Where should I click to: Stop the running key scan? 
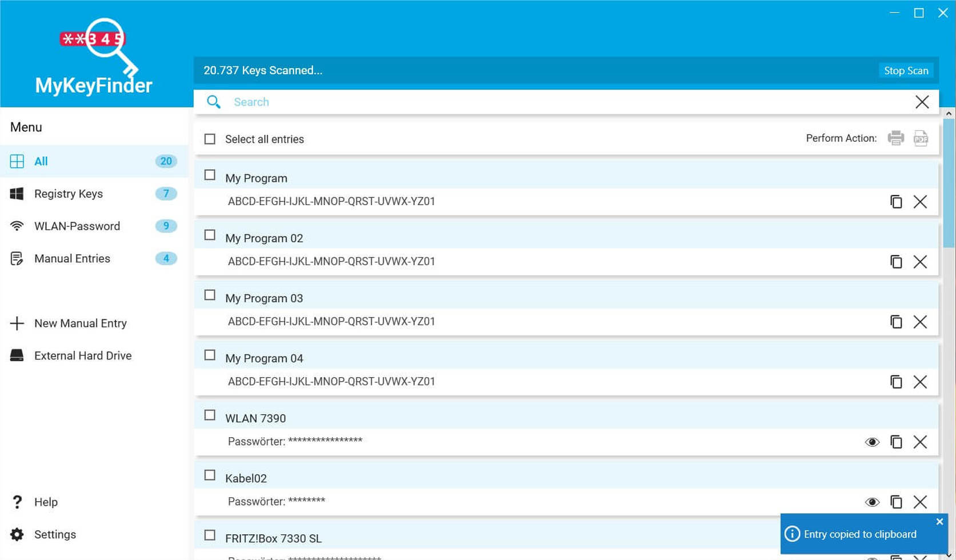point(906,70)
